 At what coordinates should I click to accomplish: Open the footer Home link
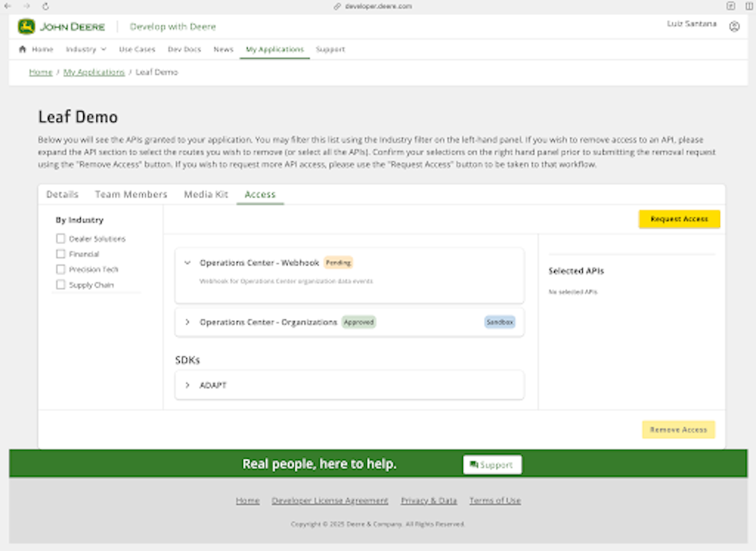248,501
